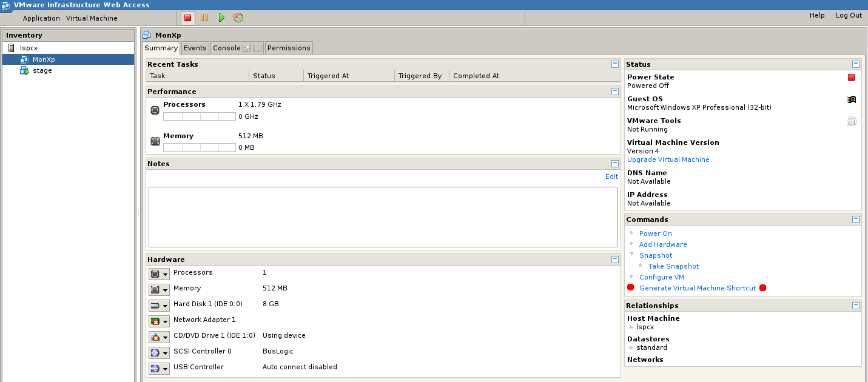Click the Processors chip icon in Performance
Viewport: 868px width, 382px height.
tap(155, 110)
